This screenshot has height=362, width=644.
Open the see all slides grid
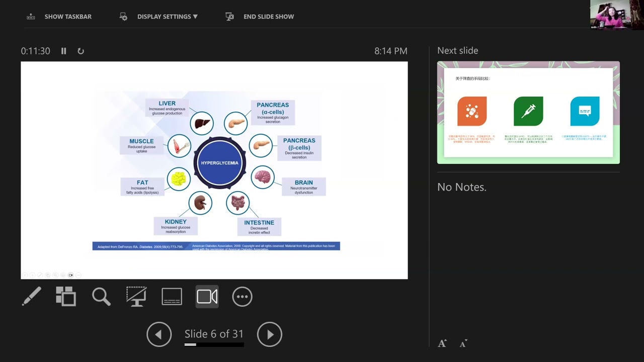tap(66, 297)
